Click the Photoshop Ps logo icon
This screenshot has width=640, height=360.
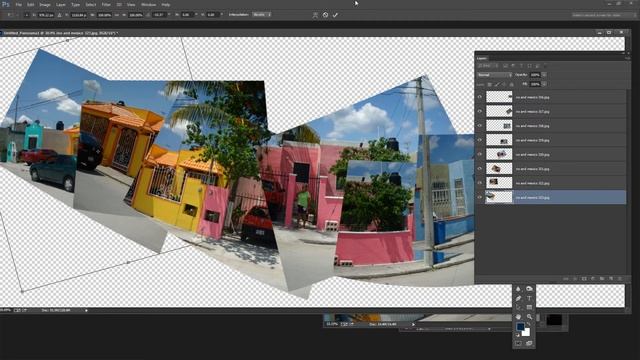click(6, 4)
